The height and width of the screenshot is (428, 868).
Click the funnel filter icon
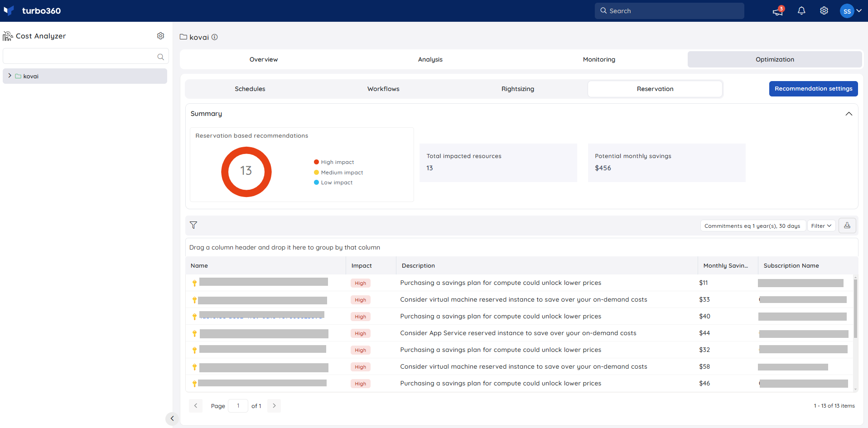pyautogui.click(x=193, y=225)
